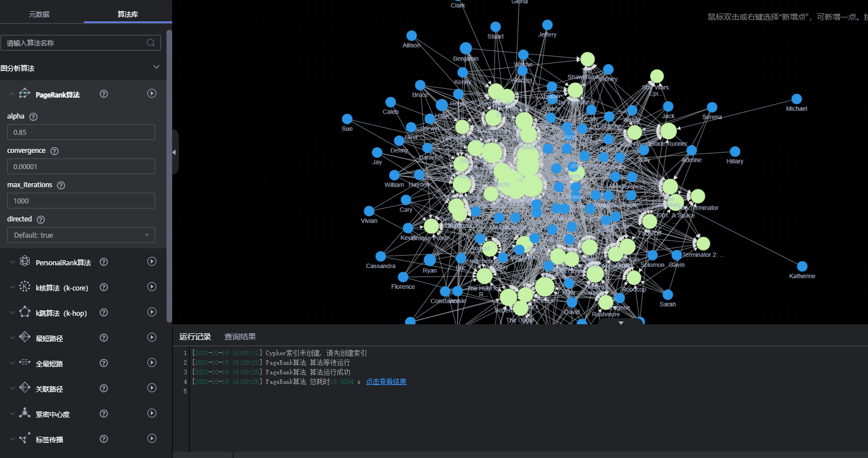868x458 pixels.
Task: Collapse the 图分析算法 category
Action: pyautogui.click(x=156, y=66)
